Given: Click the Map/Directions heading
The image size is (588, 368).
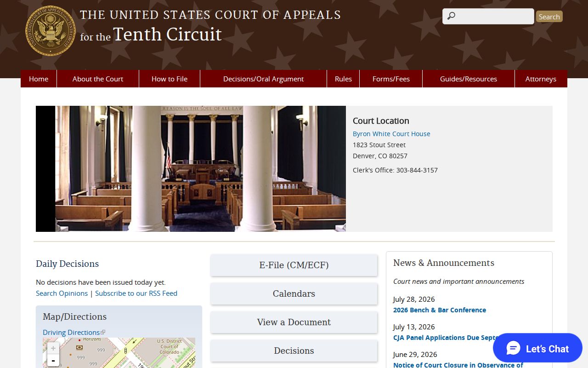Looking at the screenshot, I should pyautogui.click(x=74, y=316).
